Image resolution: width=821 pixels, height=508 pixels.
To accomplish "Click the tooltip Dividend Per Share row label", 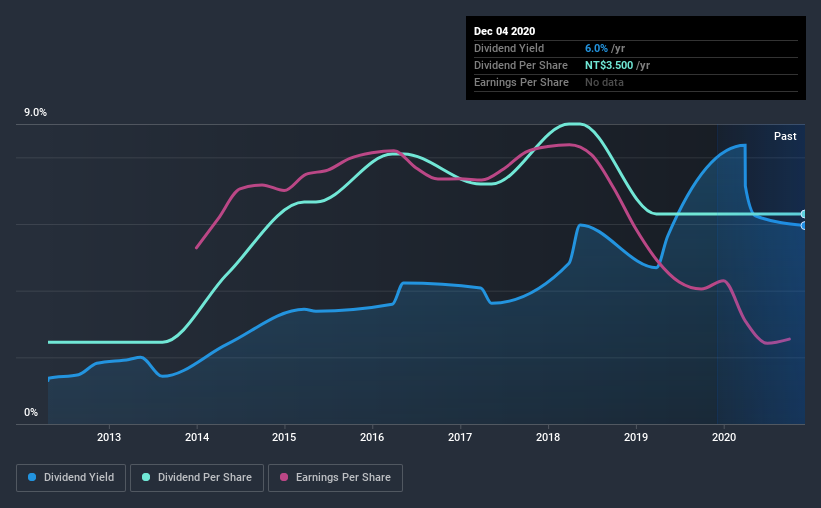I will pyautogui.click(x=520, y=65).
